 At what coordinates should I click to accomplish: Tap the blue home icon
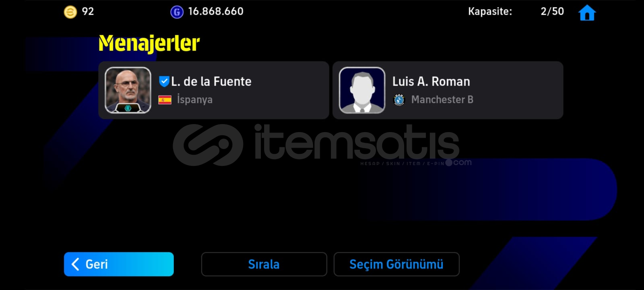(587, 12)
